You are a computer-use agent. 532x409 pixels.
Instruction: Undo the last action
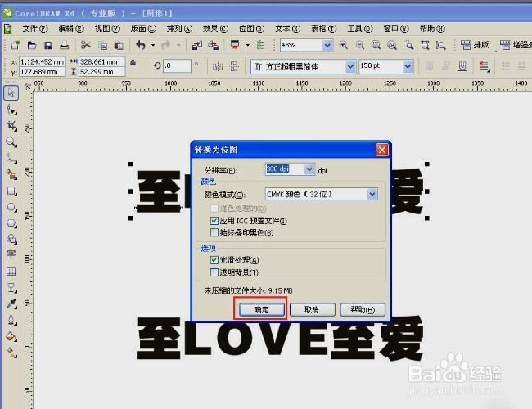pos(141,45)
